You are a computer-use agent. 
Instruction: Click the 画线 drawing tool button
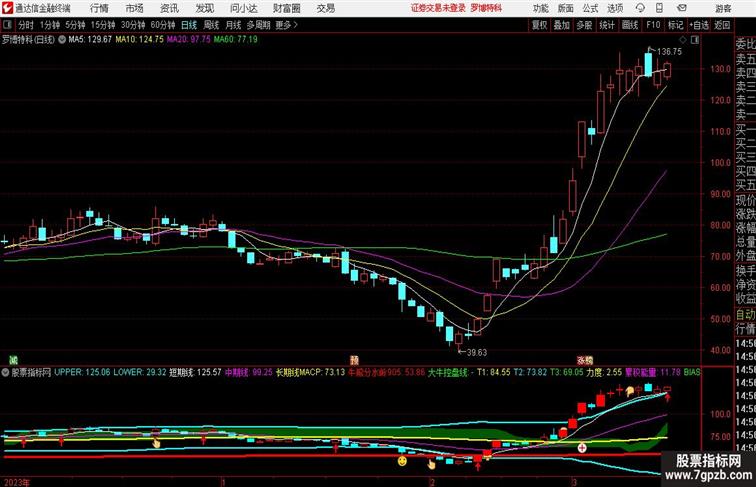click(x=630, y=25)
